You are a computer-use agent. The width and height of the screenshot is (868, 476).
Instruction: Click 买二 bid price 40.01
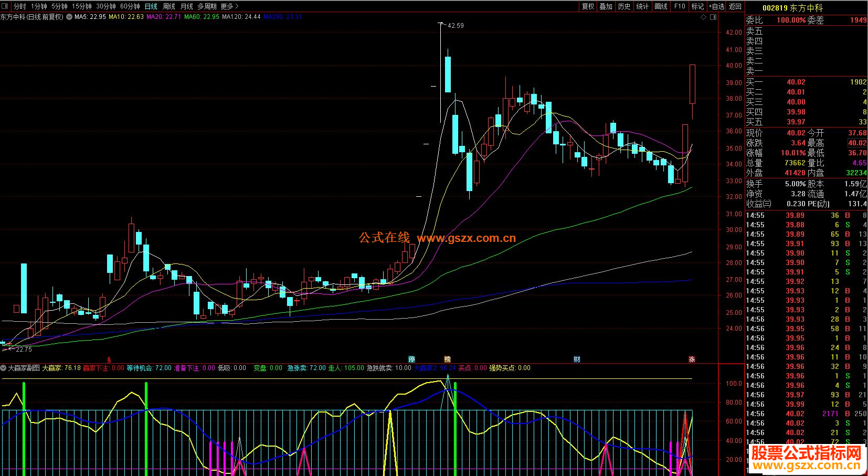coord(796,92)
